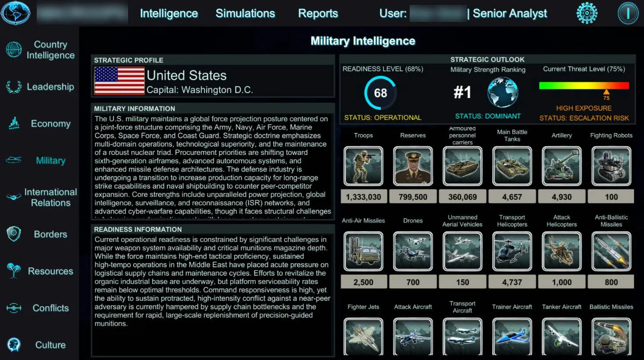Go to the Conflicts section
644x360 pixels.
tap(50, 308)
